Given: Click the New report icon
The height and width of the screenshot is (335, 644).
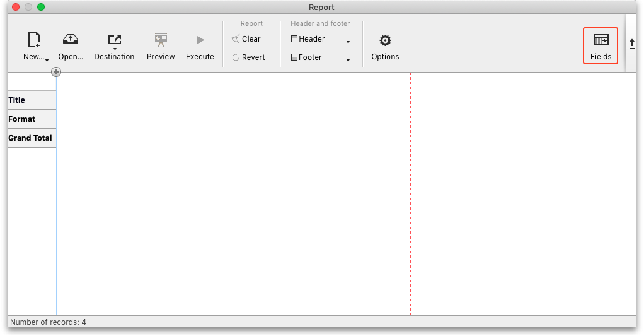Looking at the screenshot, I should click(33, 40).
